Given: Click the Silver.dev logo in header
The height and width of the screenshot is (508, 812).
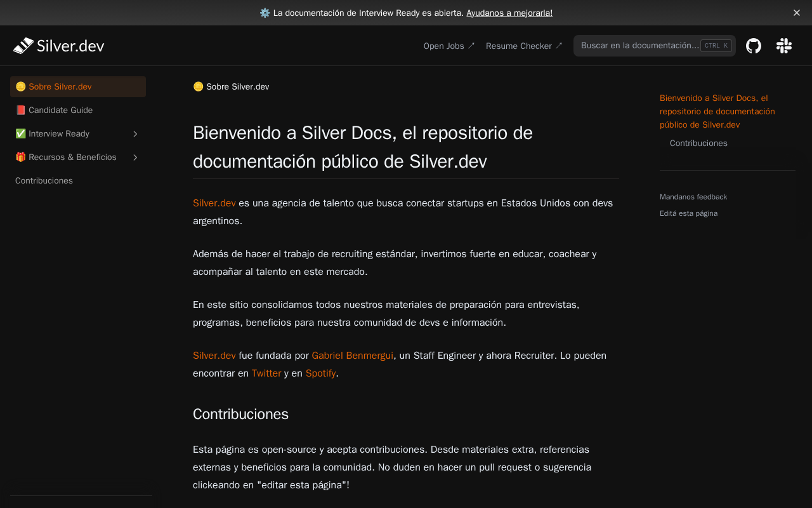Looking at the screenshot, I should 58,46.
